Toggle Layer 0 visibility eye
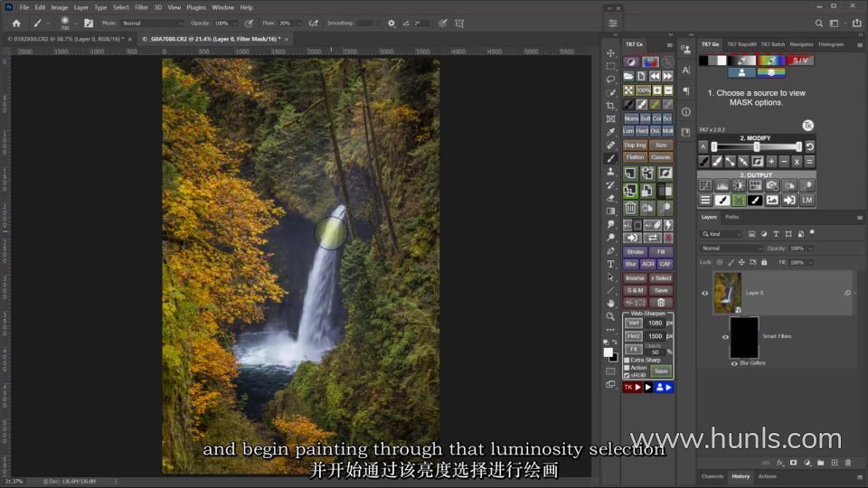The image size is (868, 488). [704, 293]
